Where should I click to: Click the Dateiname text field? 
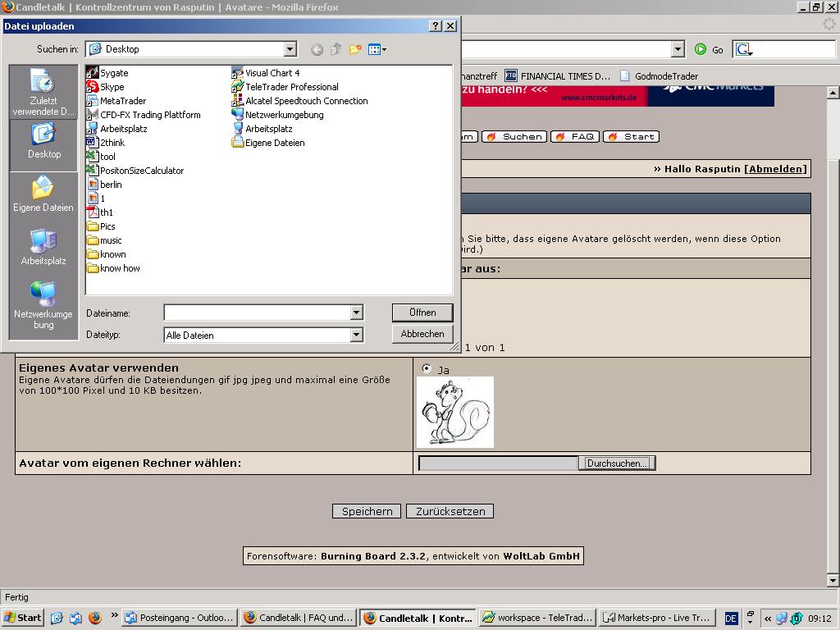258,313
